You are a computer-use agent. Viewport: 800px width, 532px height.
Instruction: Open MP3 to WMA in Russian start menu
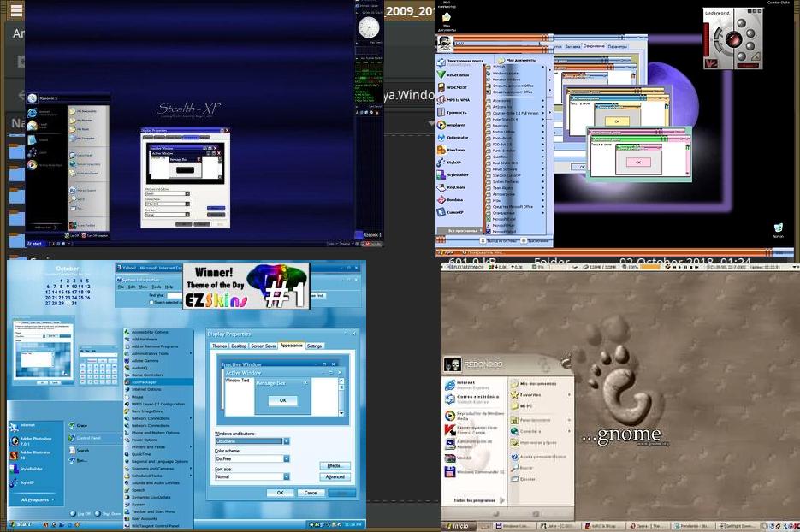tap(453, 100)
